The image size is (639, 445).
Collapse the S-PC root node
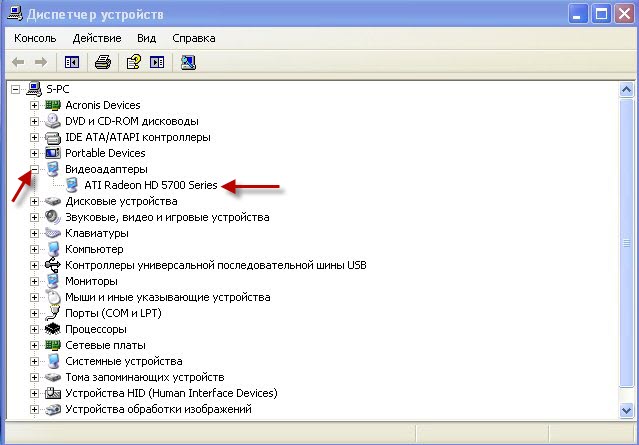(x=15, y=89)
